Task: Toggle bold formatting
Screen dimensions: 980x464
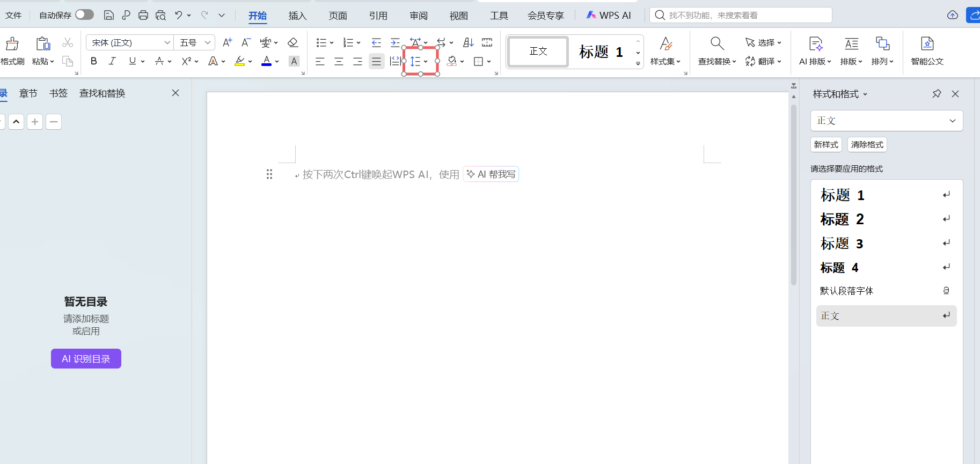Action: pyautogui.click(x=94, y=61)
